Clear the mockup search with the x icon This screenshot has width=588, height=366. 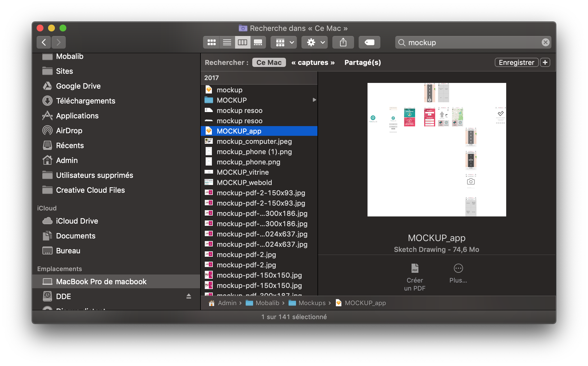tap(546, 42)
